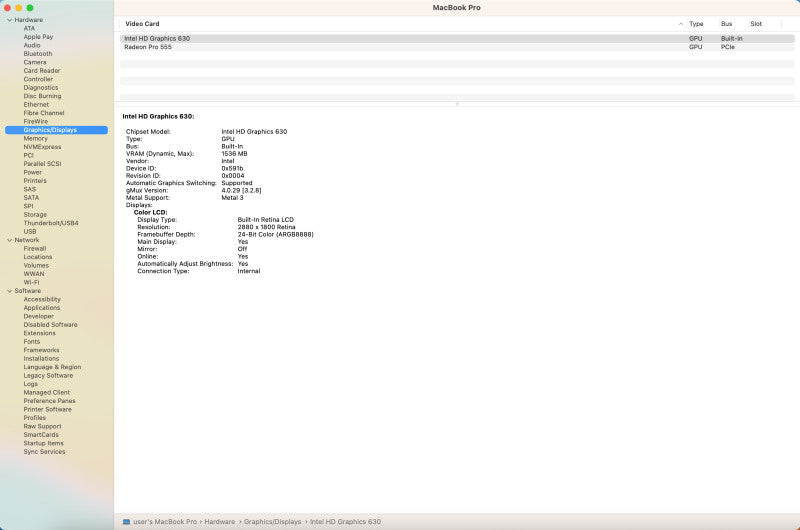Image resolution: width=800 pixels, height=530 pixels.
Task: Select Printer Software item
Action: coord(47,410)
